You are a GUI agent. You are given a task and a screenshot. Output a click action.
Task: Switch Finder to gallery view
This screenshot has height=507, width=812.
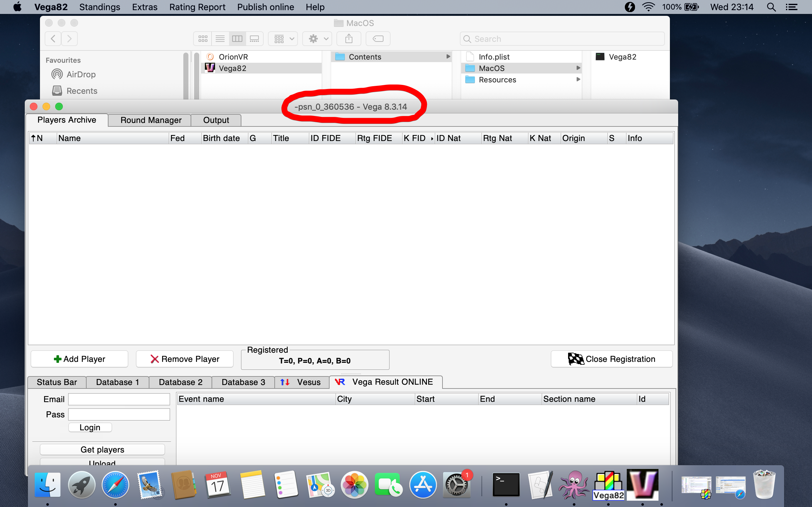click(254, 39)
